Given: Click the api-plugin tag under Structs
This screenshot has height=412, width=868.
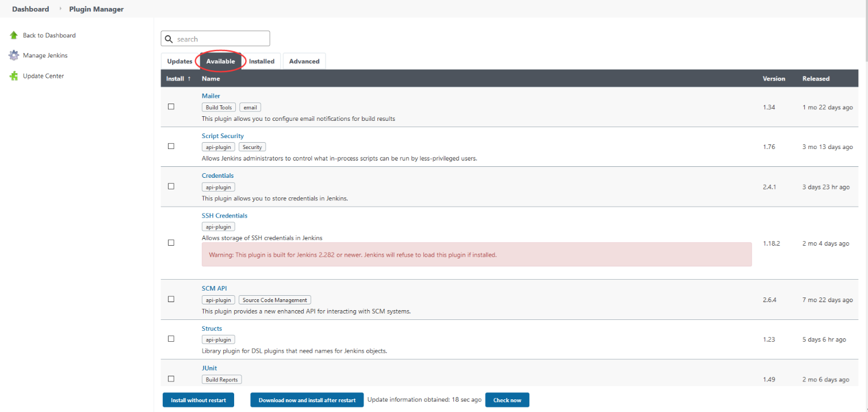Looking at the screenshot, I should (x=219, y=339).
